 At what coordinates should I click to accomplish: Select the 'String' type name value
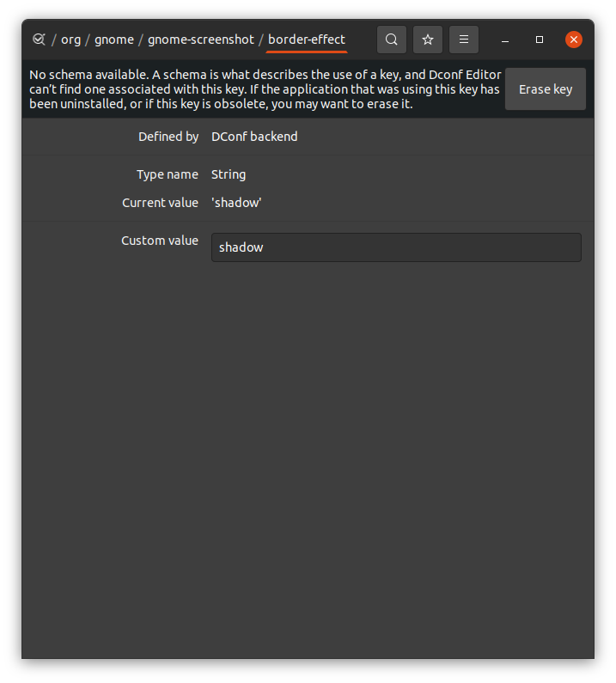(229, 174)
